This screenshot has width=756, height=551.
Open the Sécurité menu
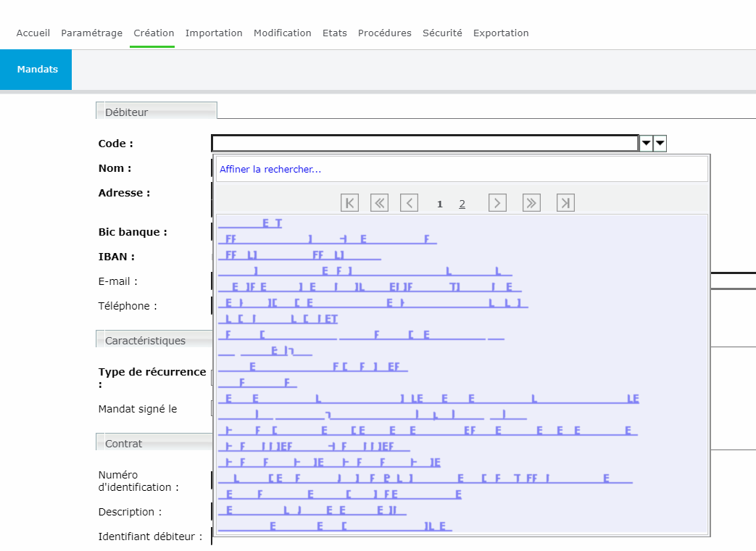pos(442,33)
